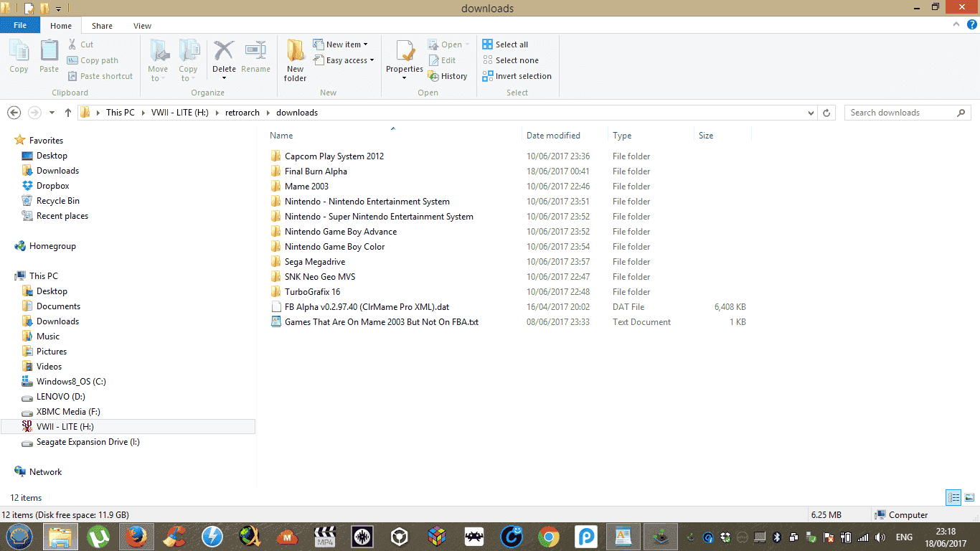Click the This PC breadcrumb in the address bar

coord(120,113)
